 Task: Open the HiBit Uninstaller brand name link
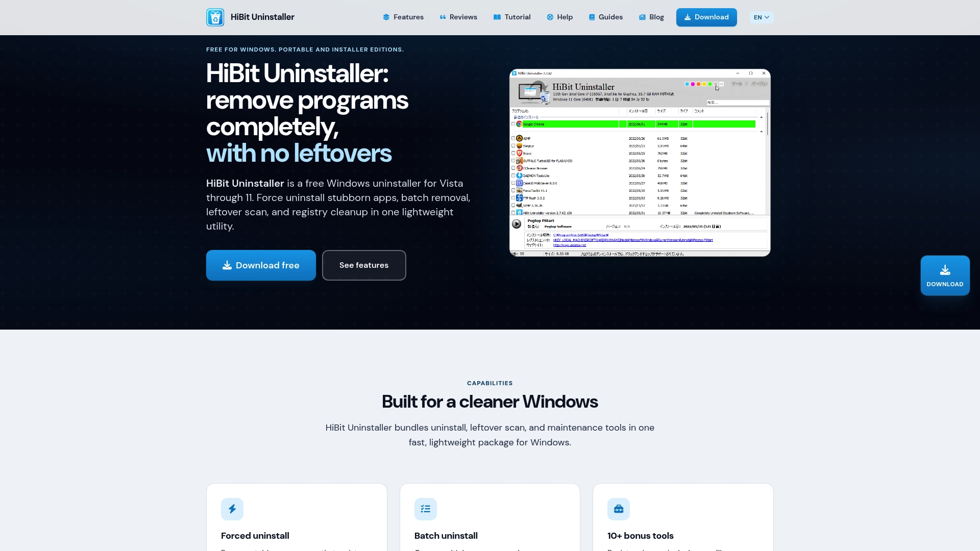pyautogui.click(x=262, y=17)
